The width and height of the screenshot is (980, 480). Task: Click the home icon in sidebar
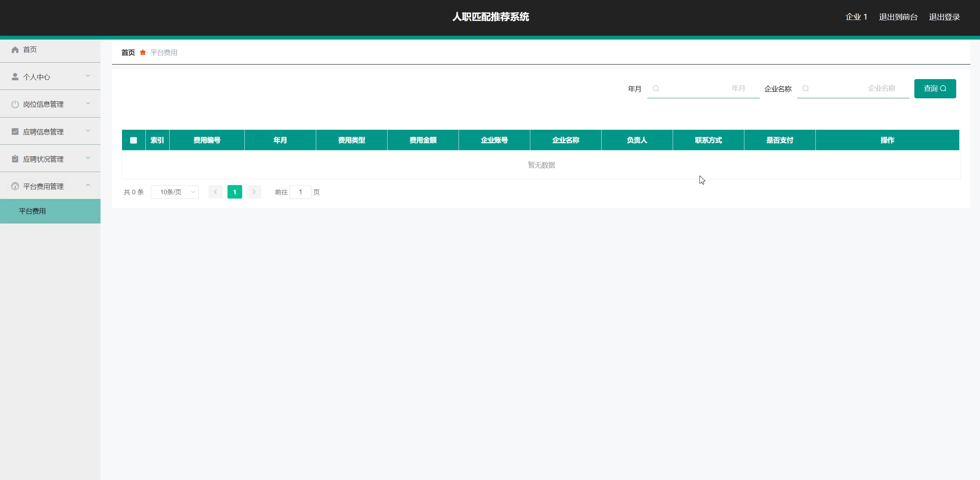coord(15,50)
